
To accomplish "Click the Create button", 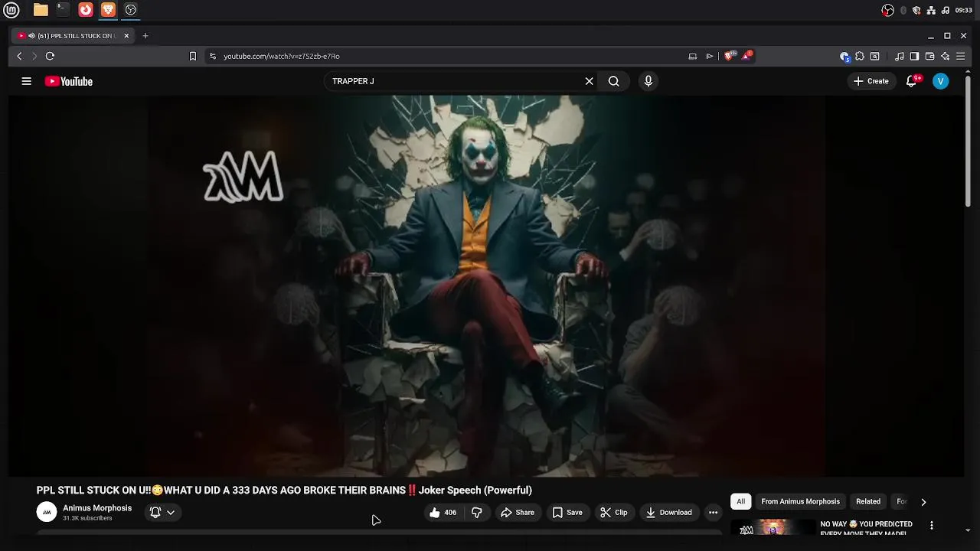I will click(871, 81).
